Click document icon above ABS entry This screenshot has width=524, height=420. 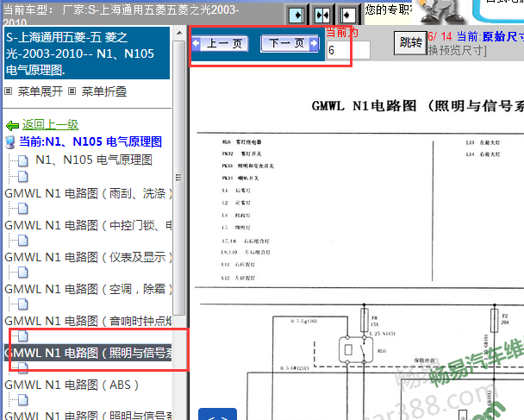pos(22,368)
